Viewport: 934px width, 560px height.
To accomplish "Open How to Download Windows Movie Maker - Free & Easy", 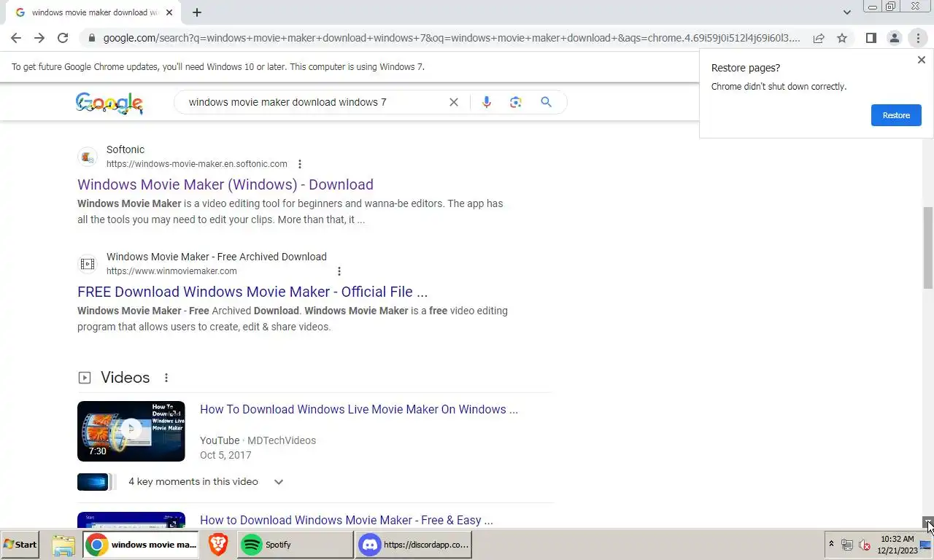I will [347, 520].
